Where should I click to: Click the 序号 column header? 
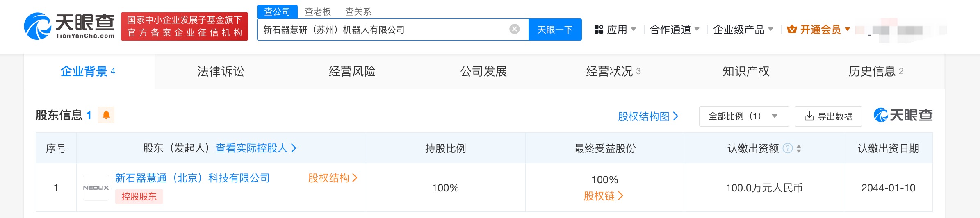pyautogui.click(x=56, y=148)
